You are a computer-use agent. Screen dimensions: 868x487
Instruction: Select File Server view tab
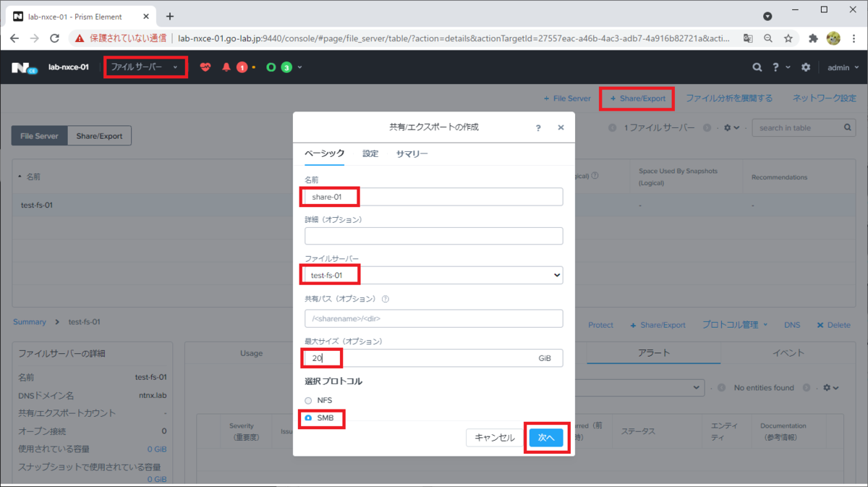[40, 135]
